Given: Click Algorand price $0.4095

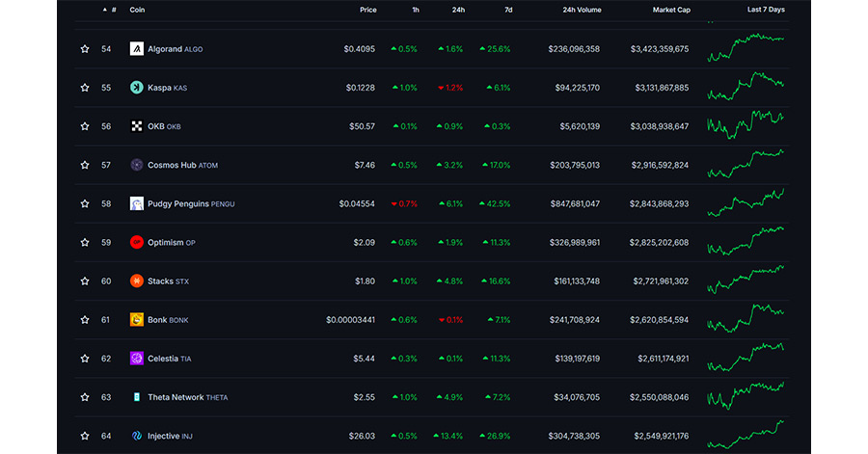Looking at the screenshot, I should coord(360,49).
